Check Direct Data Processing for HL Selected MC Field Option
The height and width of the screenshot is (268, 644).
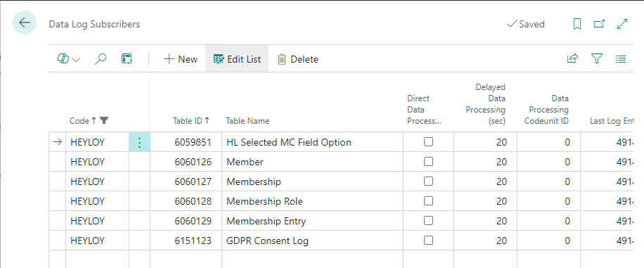click(x=428, y=142)
